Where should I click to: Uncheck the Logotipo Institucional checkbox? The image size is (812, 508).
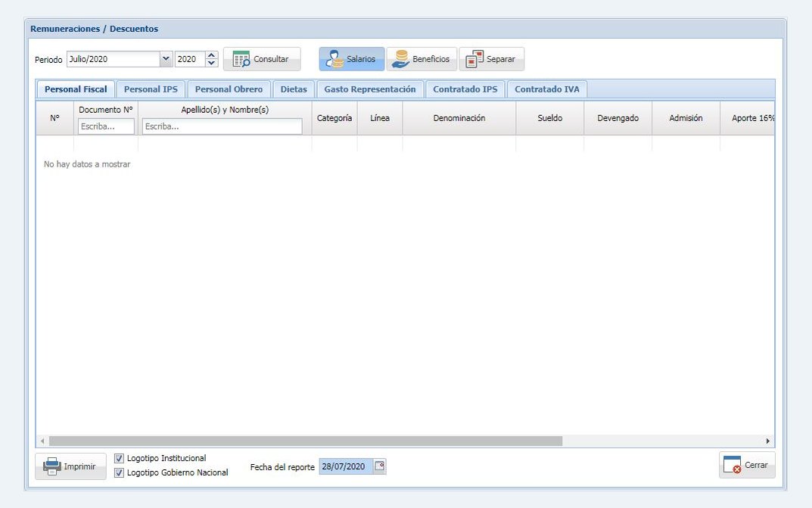(x=119, y=458)
